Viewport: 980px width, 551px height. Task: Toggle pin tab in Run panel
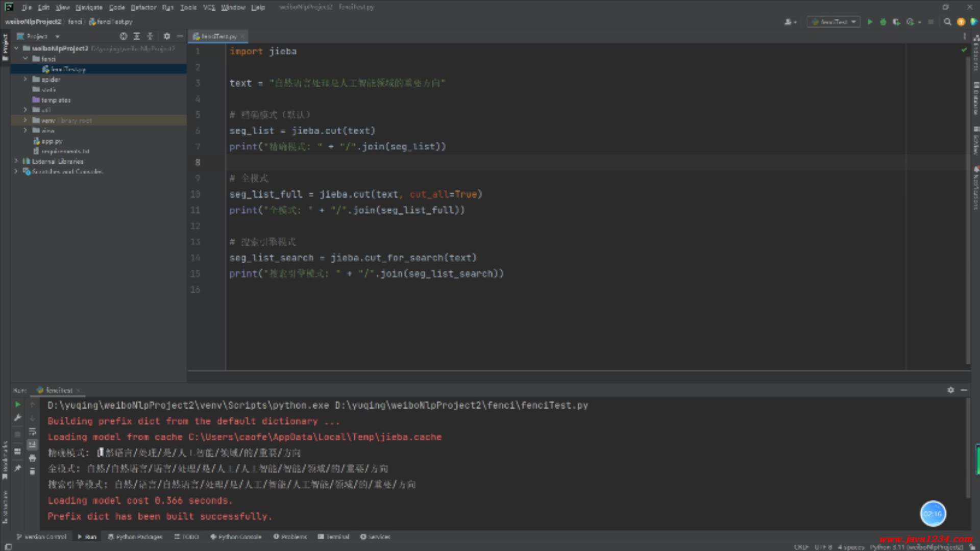click(x=18, y=468)
